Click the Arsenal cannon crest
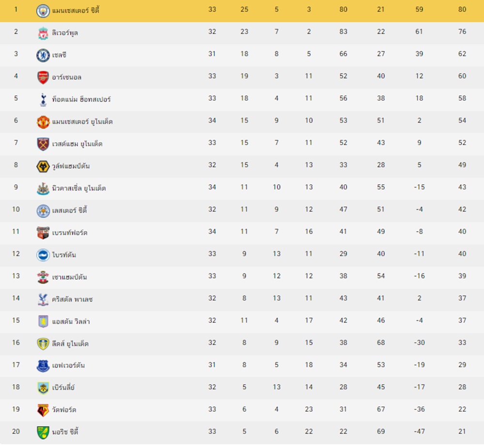The width and height of the screenshot is (484, 448). pyautogui.click(x=43, y=77)
